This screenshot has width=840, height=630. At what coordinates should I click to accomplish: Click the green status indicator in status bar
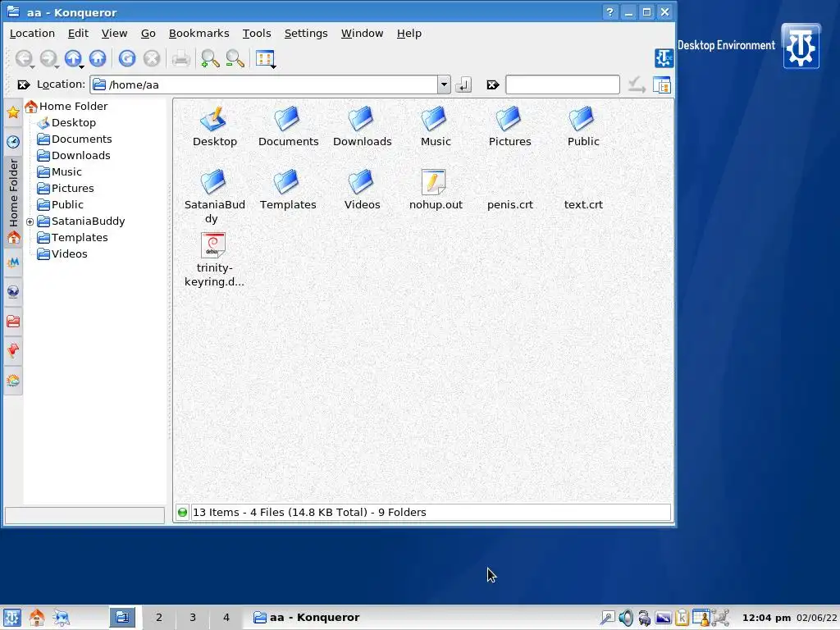coord(183,513)
